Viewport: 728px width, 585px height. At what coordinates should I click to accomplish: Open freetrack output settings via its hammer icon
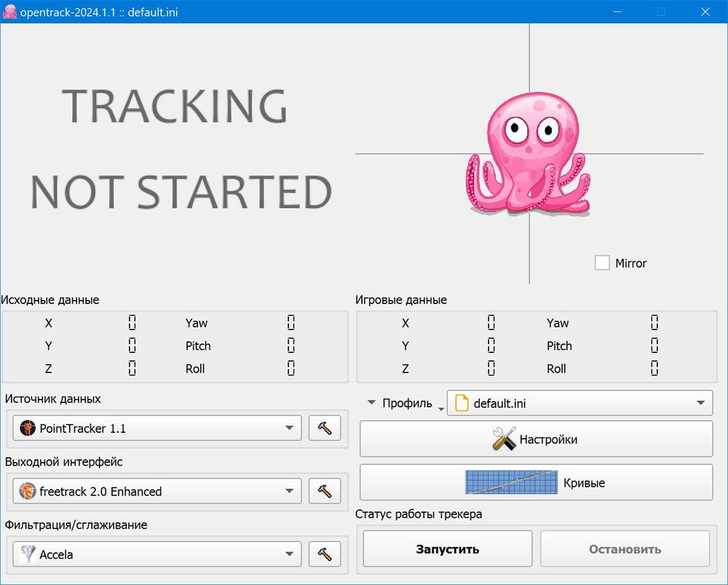[324, 490]
